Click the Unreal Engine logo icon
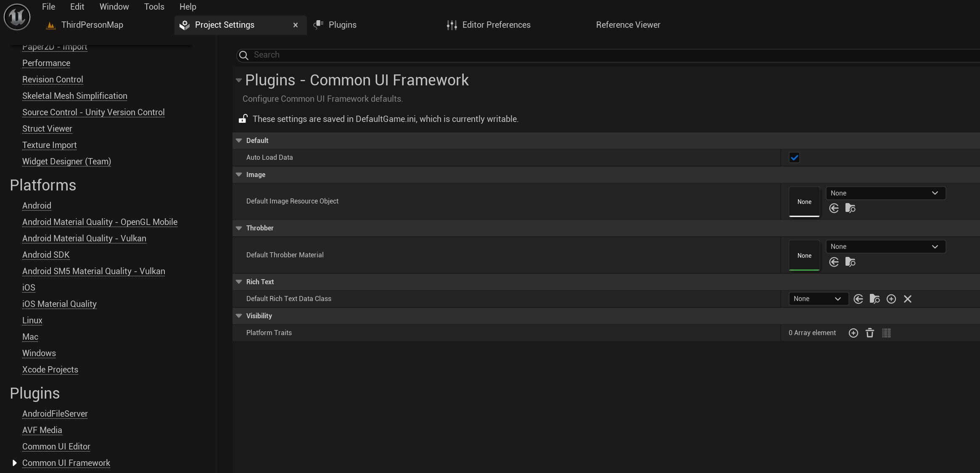The height and width of the screenshot is (473, 980). [x=17, y=17]
